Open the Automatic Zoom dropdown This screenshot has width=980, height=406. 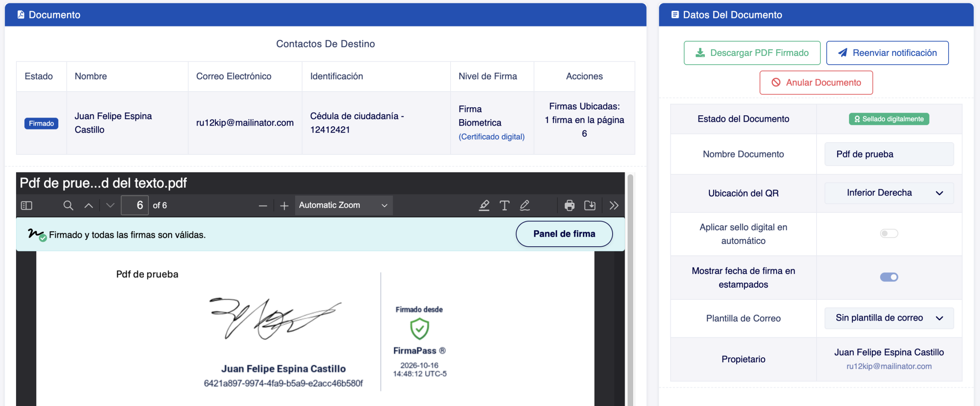[343, 206]
